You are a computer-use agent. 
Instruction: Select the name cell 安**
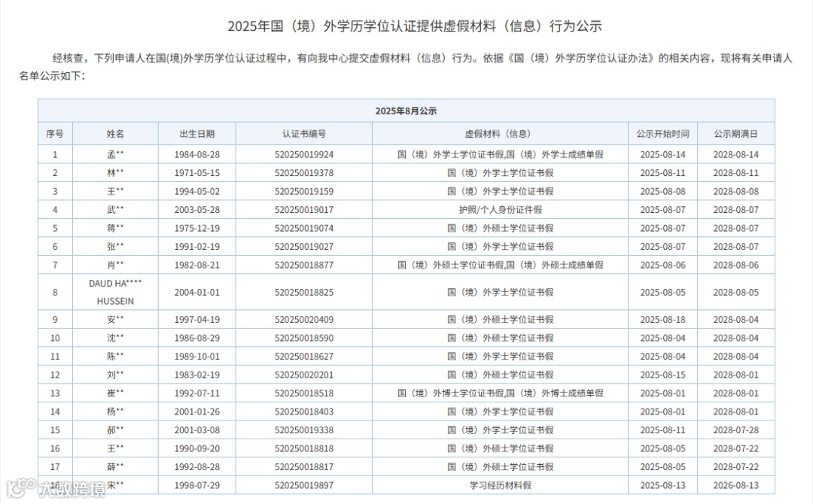(115, 320)
